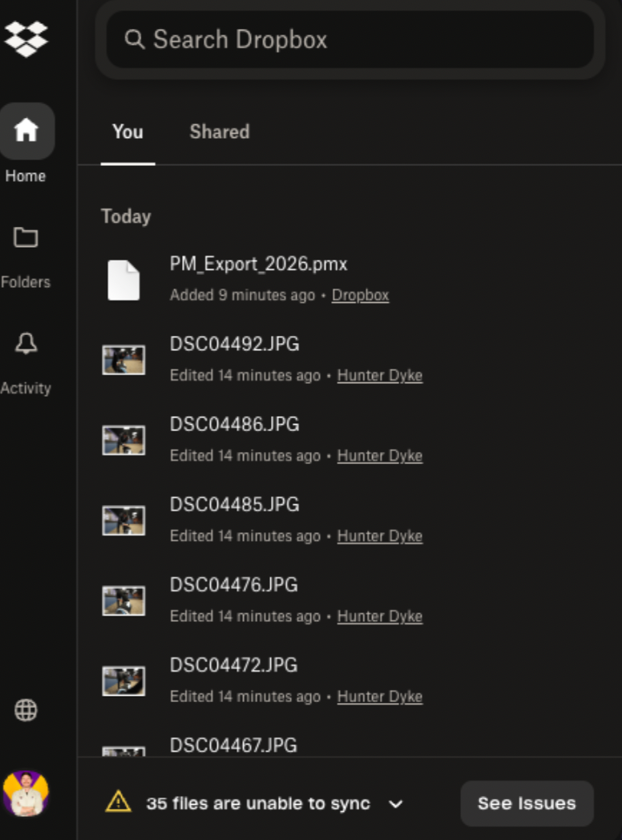Select the You tab

pyautogui.click(x=127, y=131)
